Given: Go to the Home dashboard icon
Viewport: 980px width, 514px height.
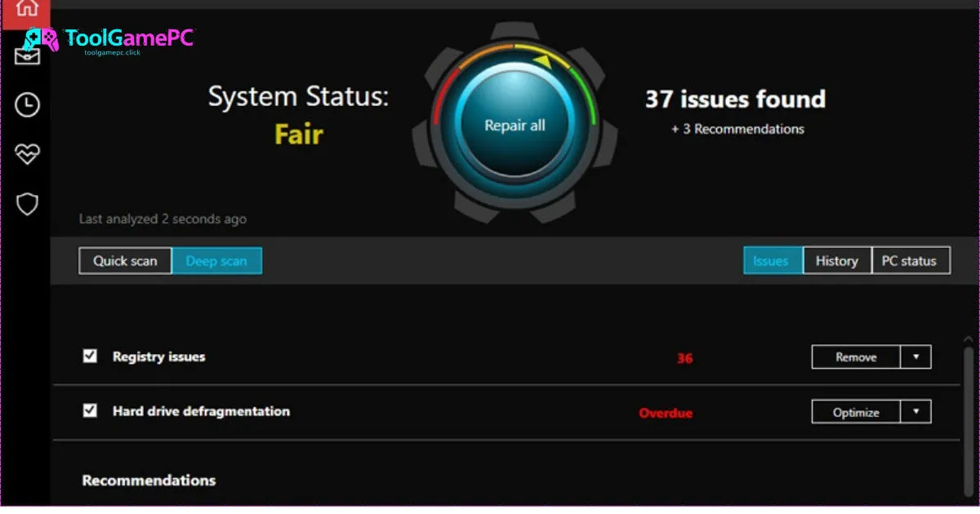Looking at the screenshot, I should pos(26,9).
